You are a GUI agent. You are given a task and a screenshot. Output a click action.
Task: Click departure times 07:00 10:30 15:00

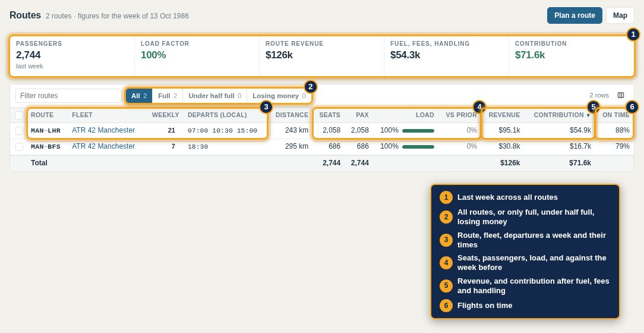(x=222, y=131)
